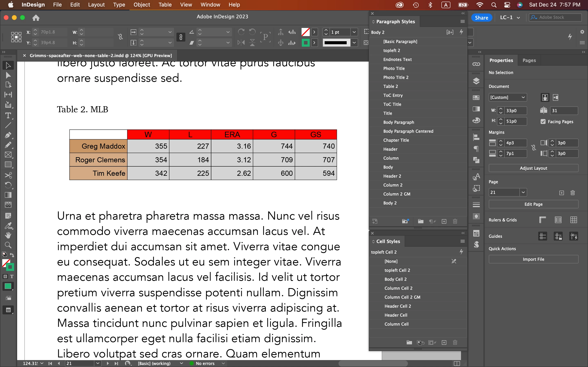Toggle margins link chain icon

pyautogui.click(x=533, y=148)
